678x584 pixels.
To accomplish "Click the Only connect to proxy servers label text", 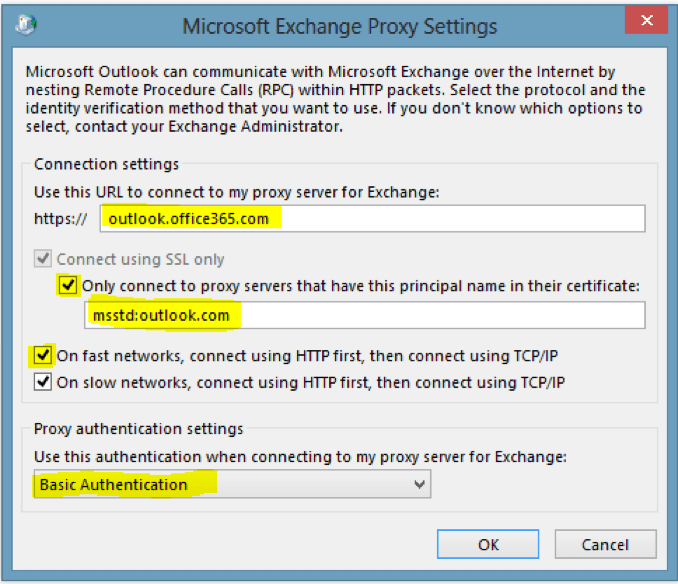I will [361, 286].
